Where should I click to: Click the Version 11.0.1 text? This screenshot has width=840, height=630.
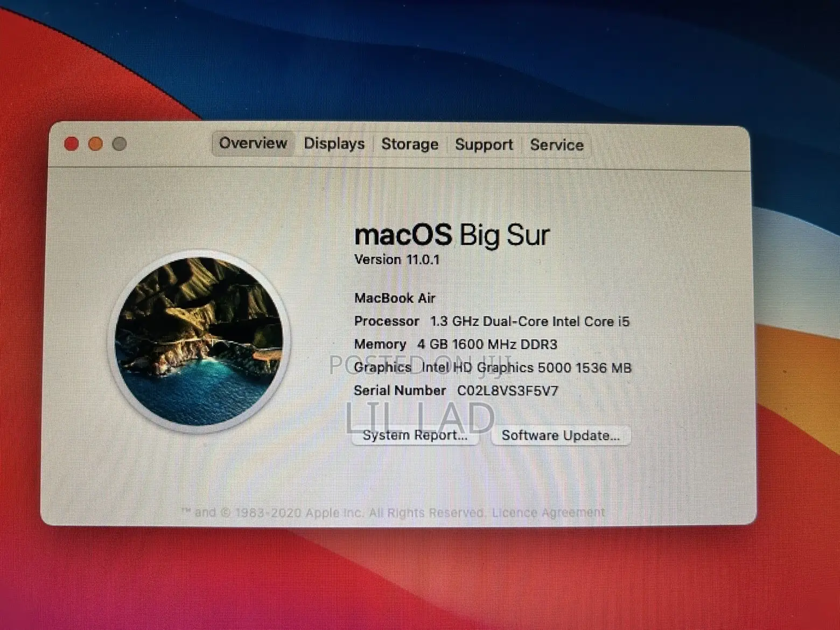[397, 260]
